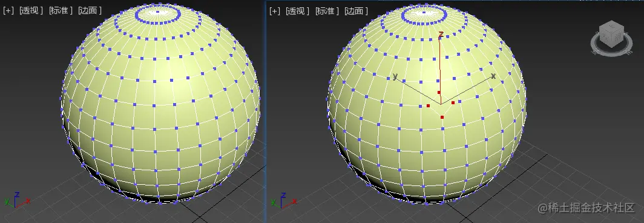Open the [+] menu in left viewport
This screenshot has height=223, width=644.
pyautogui.click(x=8, y=11)
